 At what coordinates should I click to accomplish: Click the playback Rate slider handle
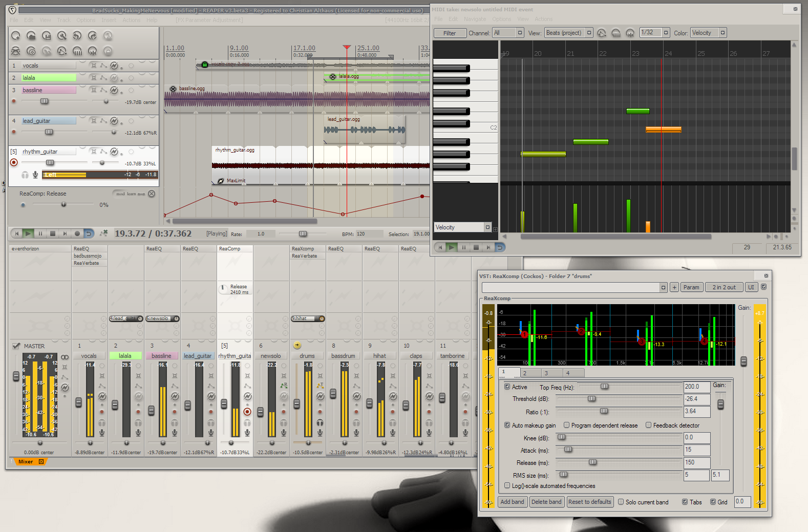point(303,233)
